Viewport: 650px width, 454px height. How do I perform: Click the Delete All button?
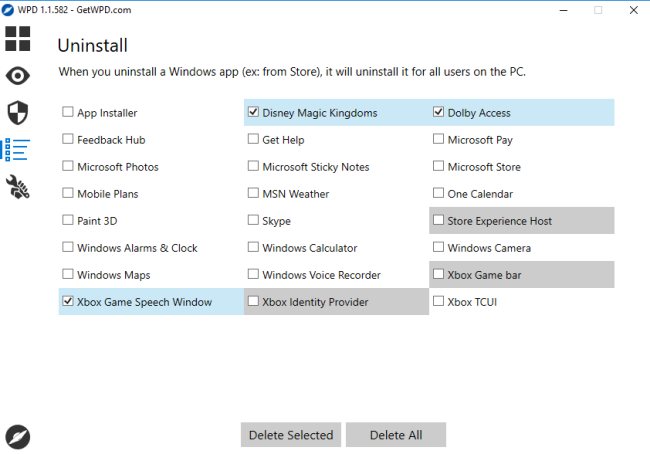point(396,435)
